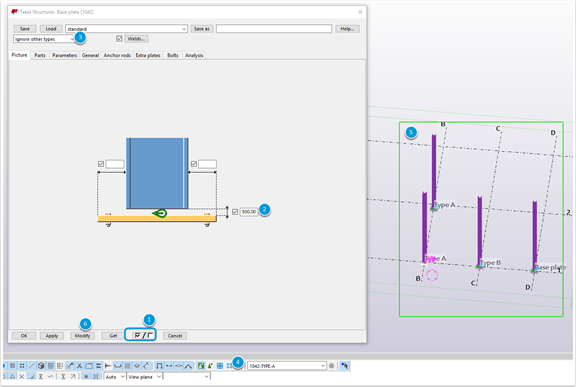Viewport: 576px width, 387px height.
Task: Toggle checkbox beside left plate distance field
Action: [x=101, y=164]
